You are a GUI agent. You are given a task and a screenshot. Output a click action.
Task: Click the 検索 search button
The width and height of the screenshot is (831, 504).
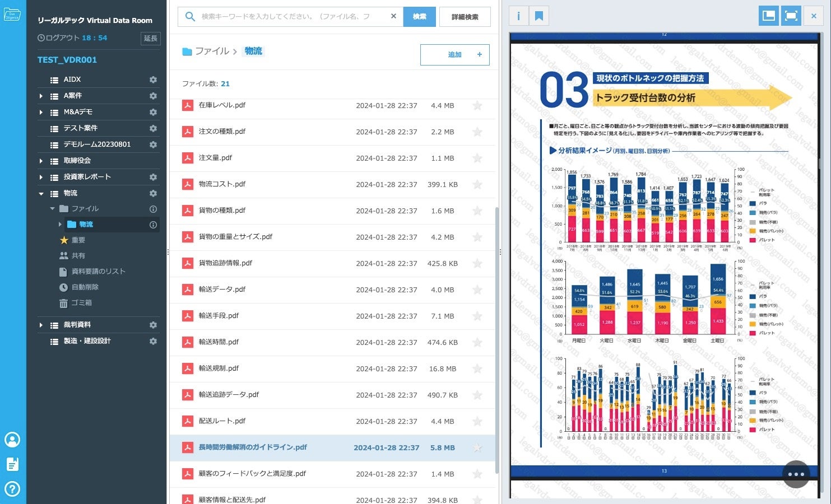pos(420,17)
